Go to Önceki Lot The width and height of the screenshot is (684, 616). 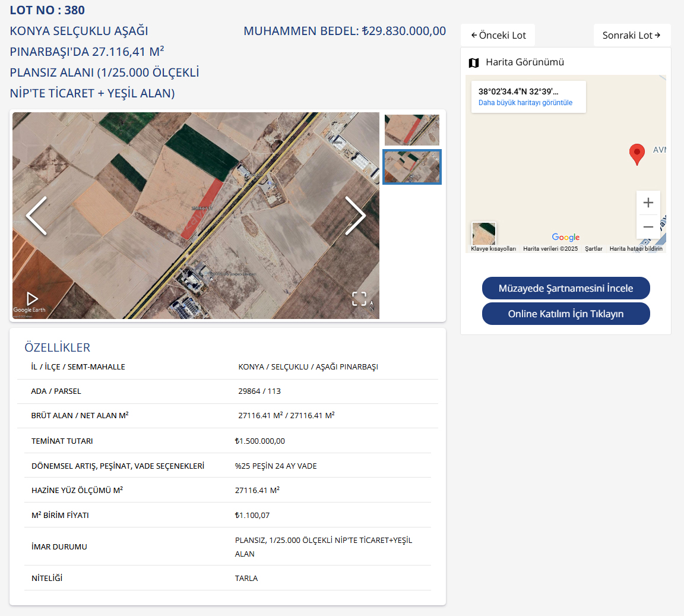pyautogui.click(x=498, y=36)
